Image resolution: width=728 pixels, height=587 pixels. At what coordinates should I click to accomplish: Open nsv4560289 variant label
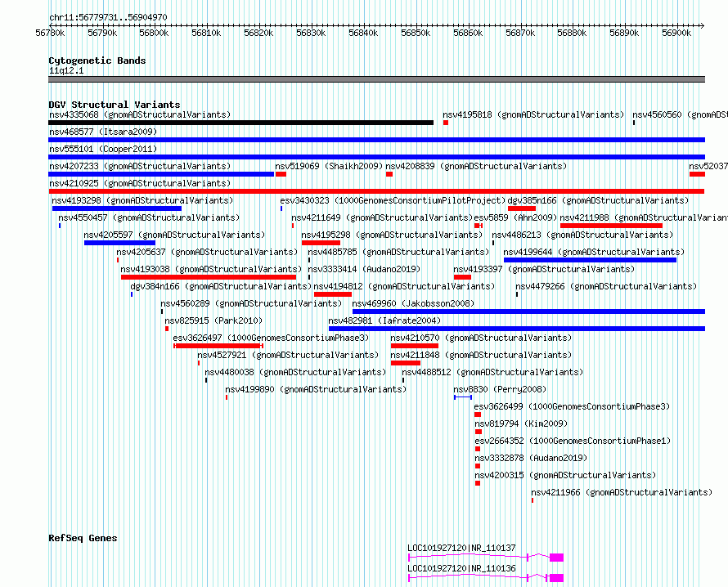pyautogui.click(x=251, y=303)
